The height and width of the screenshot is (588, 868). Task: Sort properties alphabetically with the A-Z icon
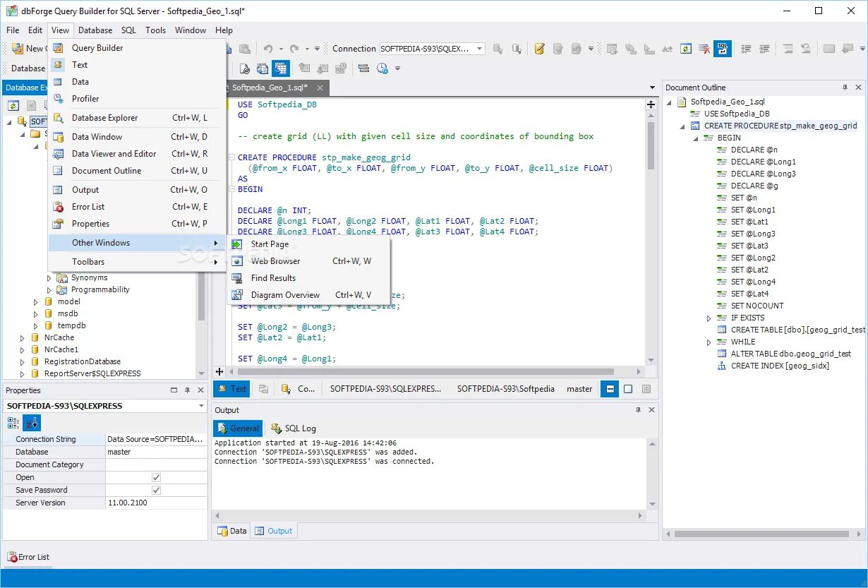point(32,422)
